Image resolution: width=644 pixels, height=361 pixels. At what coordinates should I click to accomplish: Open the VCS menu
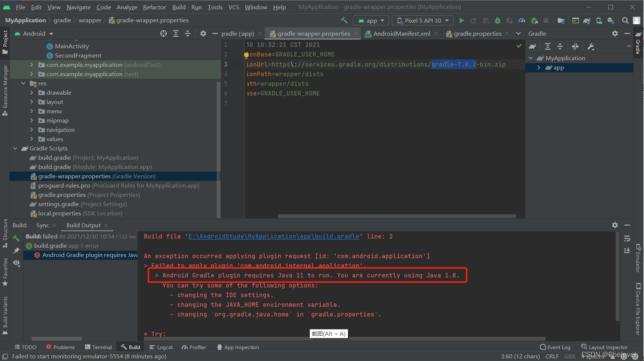pos(234,7)
